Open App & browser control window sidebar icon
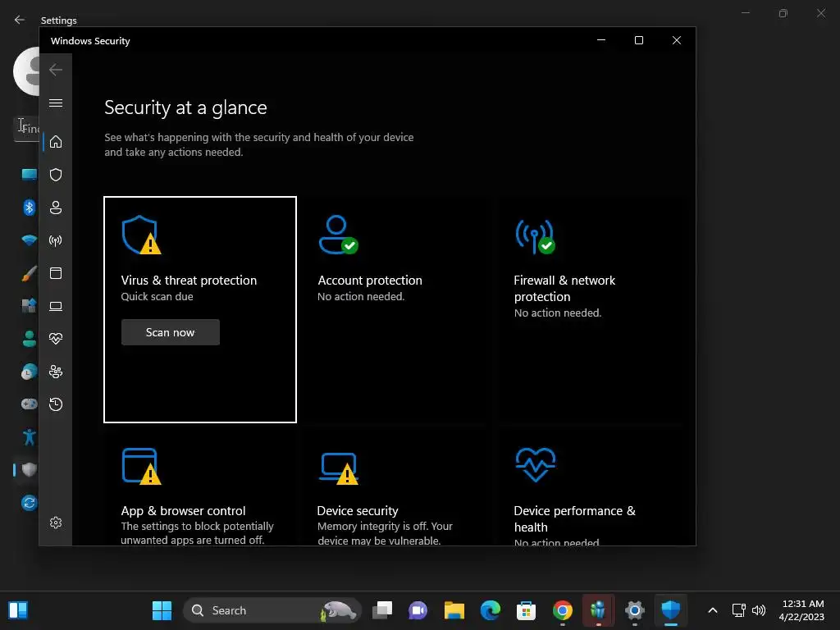840x630 pixels. [56, 273]
